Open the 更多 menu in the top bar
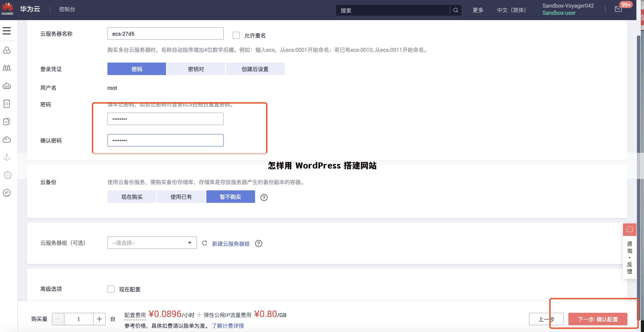Viewport: 644px width, 332px height. click(x=478, y=10)
